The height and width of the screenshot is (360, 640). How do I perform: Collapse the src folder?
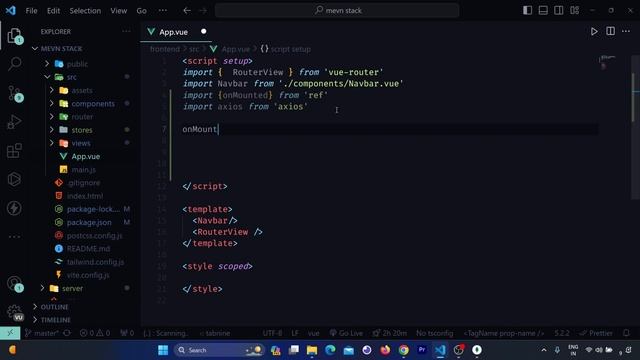(47, 77)
